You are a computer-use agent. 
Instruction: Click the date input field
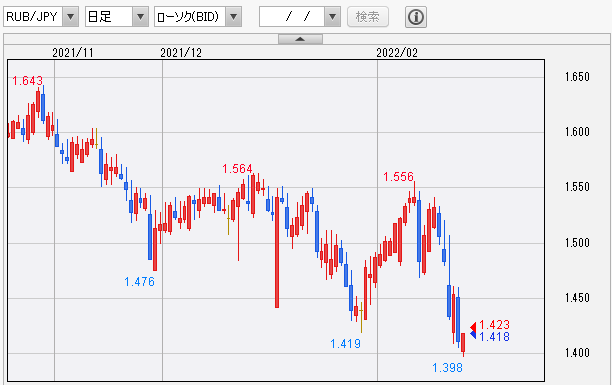(x=292, y=17)
